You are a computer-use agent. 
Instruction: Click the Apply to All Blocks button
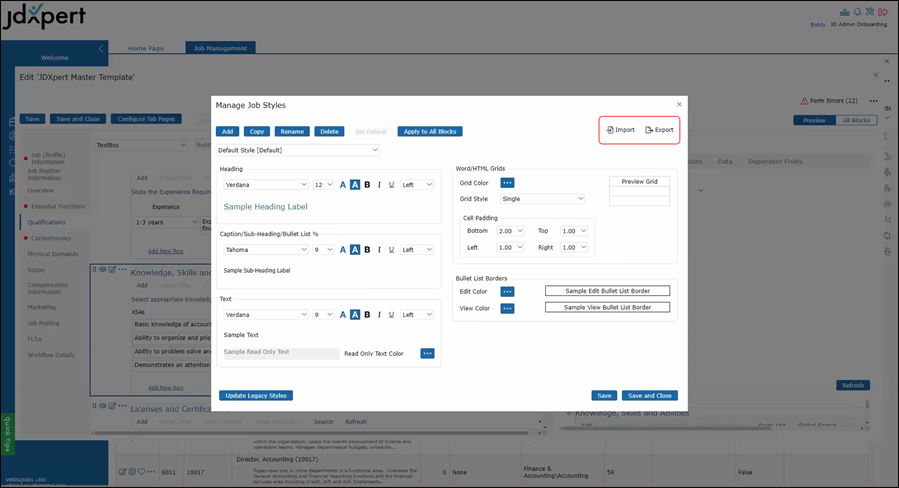point(430,131)
